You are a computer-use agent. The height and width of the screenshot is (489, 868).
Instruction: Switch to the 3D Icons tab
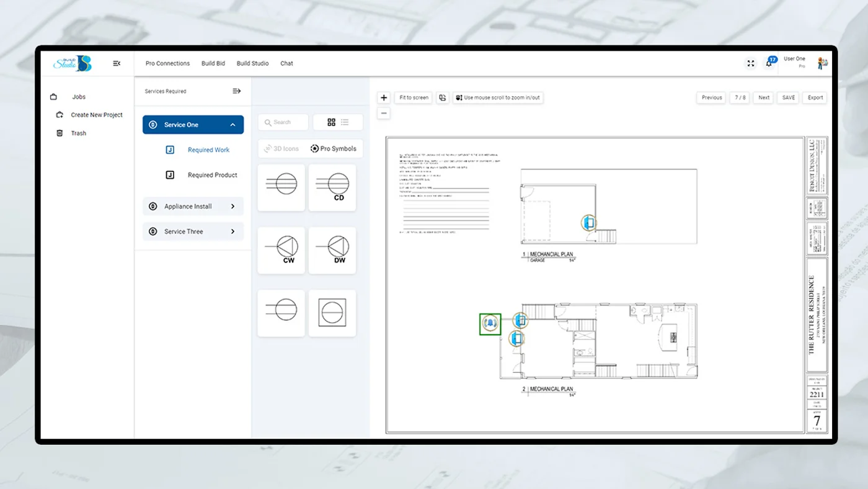[281, 149]
